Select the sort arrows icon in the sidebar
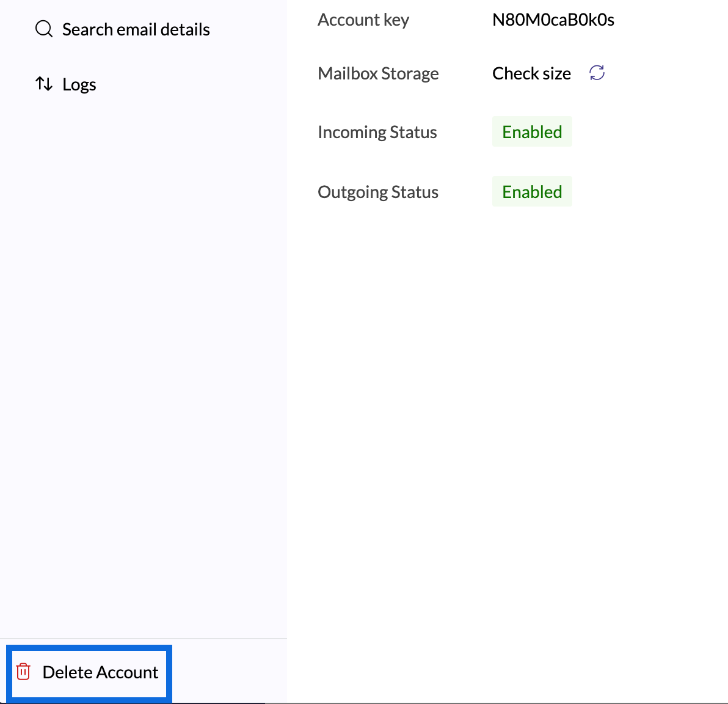This screenshot has height=704, width=728. (x=44, y=84)
